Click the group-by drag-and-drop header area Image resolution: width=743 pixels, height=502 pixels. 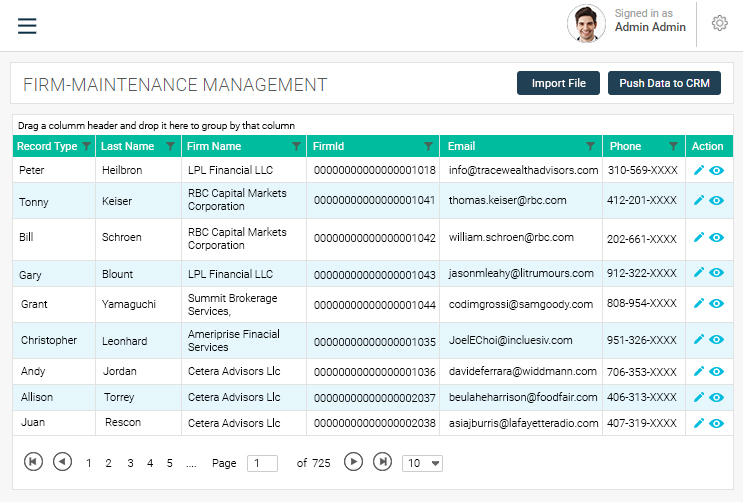pyautogui.click(x=372, y=126)
